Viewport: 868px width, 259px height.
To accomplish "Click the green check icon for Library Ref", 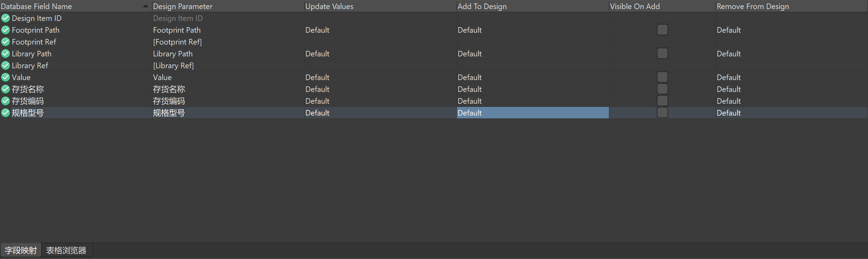I will click(6, 65).
